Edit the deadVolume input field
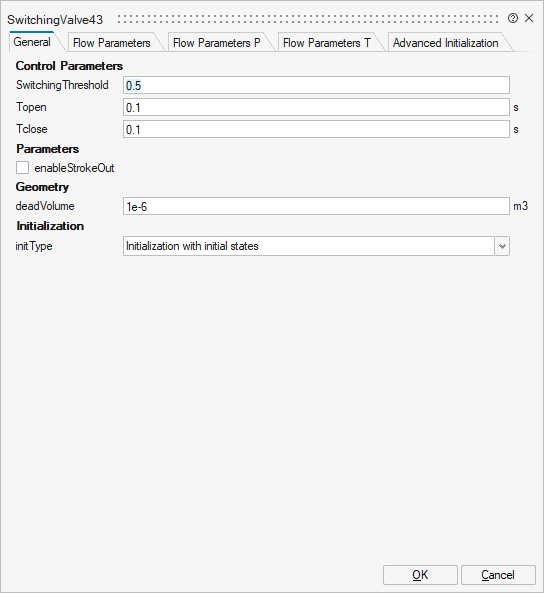Image resolution: width=544 pixels, height=593 pixels. click(x=316, y=206)
